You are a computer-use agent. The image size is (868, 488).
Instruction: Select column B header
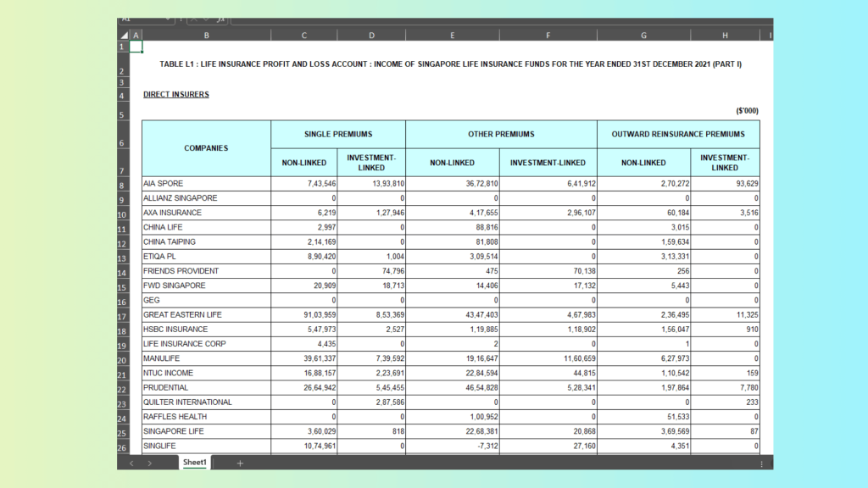(x=206, y=36)
